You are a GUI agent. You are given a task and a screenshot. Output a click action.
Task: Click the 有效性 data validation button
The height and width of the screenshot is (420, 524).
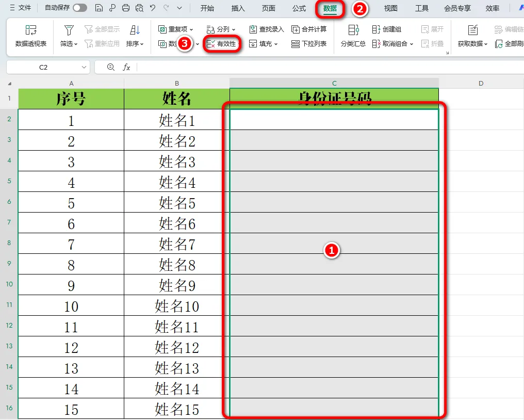point(221,44)
